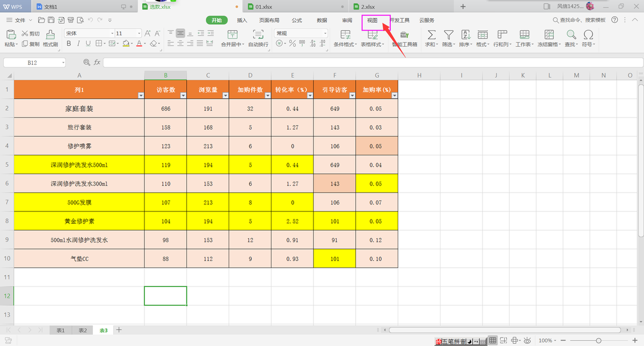Viewport: 644px width, 346px height.
Task: Toggle Bold formatting
Action: 69,43
